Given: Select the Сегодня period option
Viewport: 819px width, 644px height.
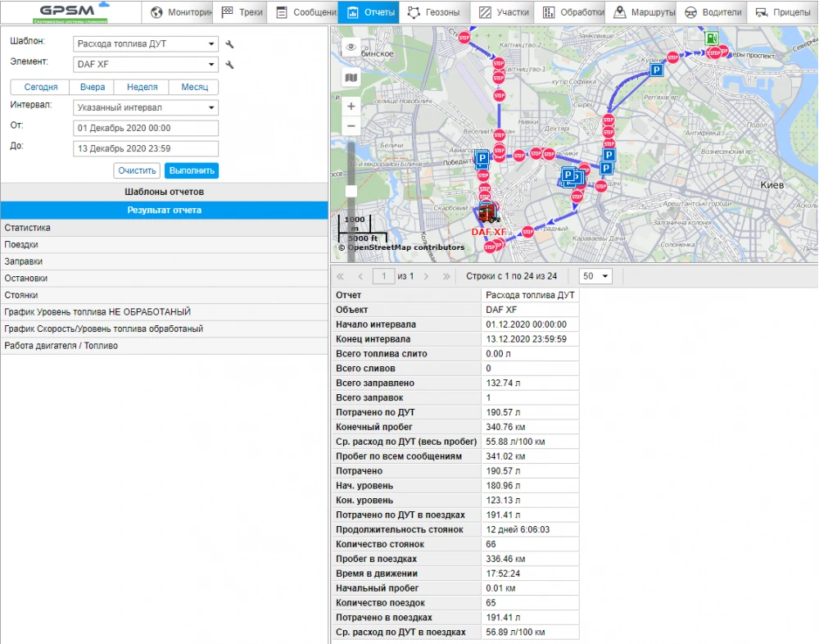Looking at the screenshot, I should [40, 87].
